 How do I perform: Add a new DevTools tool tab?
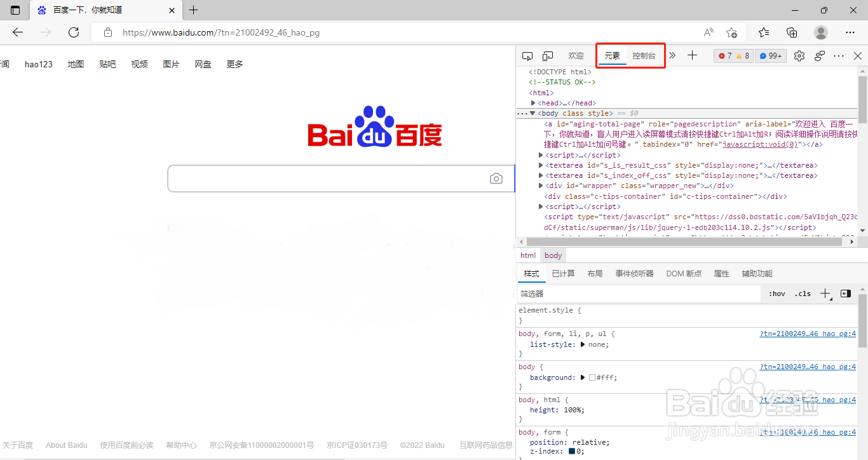pos(693,56)
